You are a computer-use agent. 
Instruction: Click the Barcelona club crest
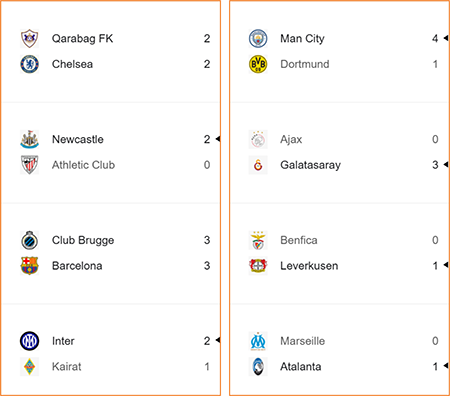[29, 266]
